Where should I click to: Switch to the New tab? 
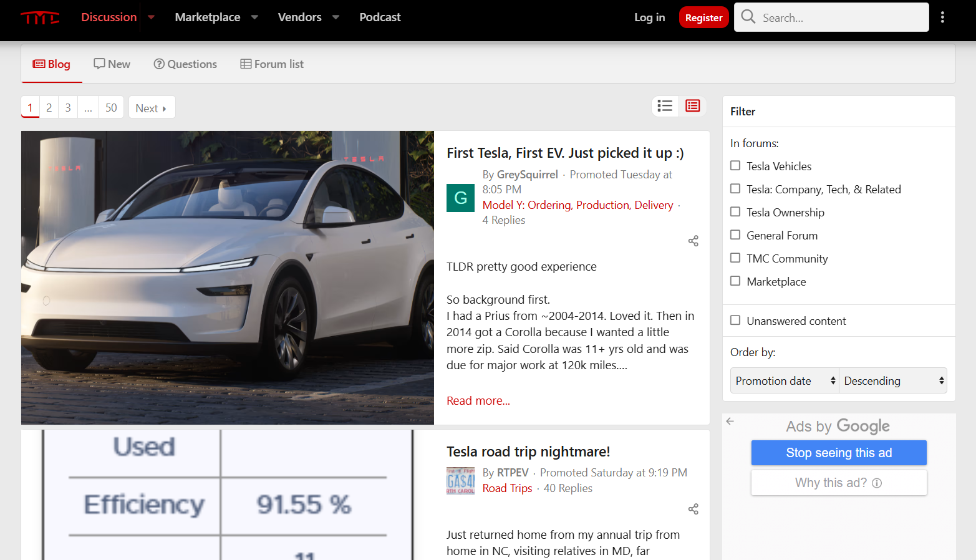[112, 64]
